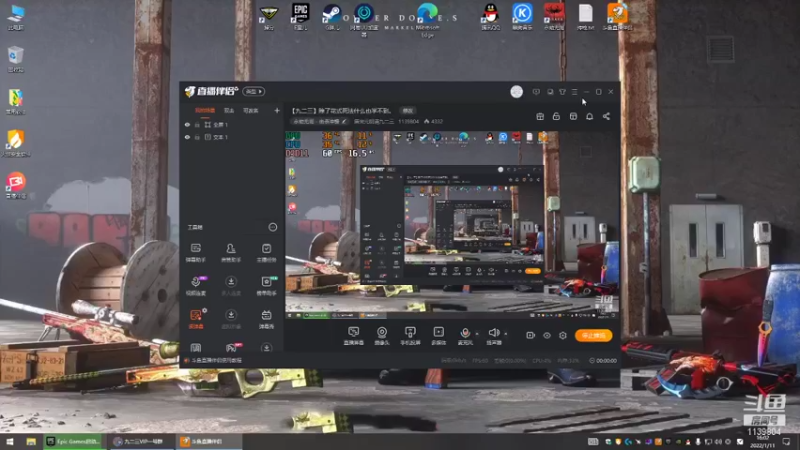Toggle the preview eye in the bottom toolbar
800x450 pixels.
pyautogui.click(x=546, y=335)
